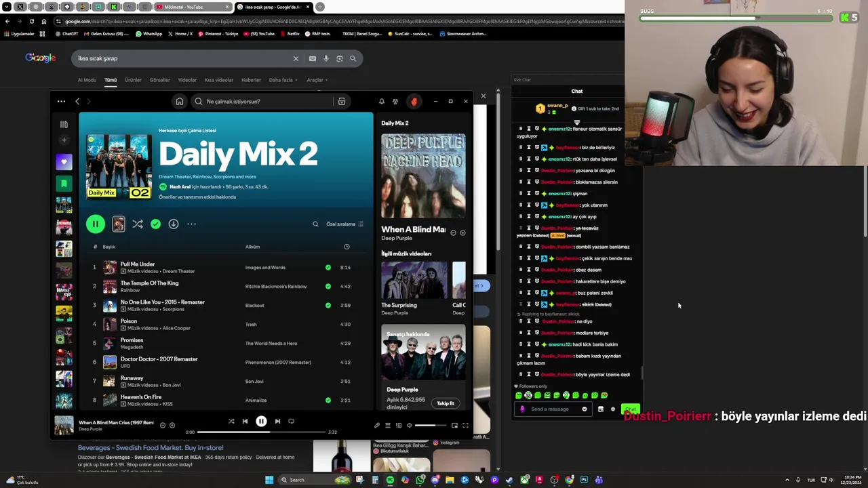Screen dimensions: 868x488
Task: Open the lyrics microphone icon in the player bar
Action: pyautogui.click(x=377, y=426)
